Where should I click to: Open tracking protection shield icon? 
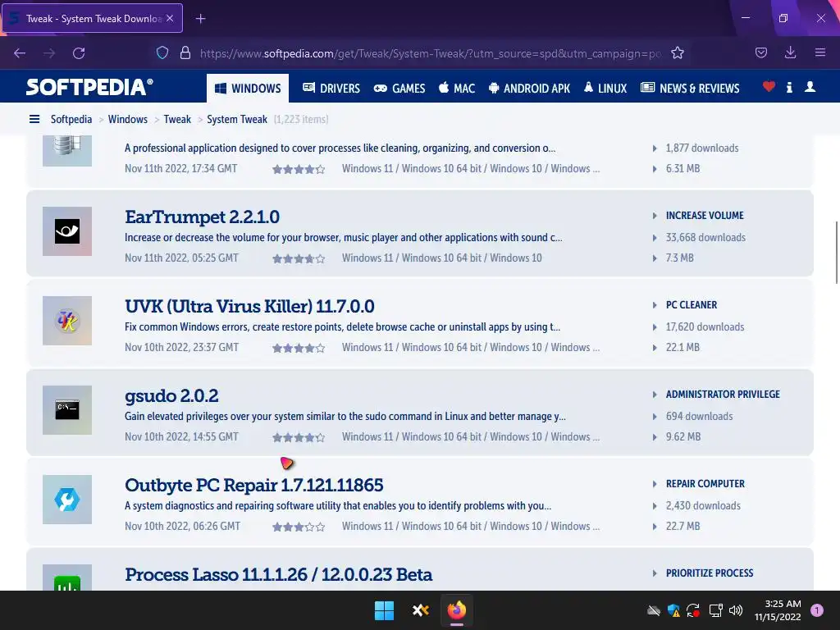(x=162, y=52)
